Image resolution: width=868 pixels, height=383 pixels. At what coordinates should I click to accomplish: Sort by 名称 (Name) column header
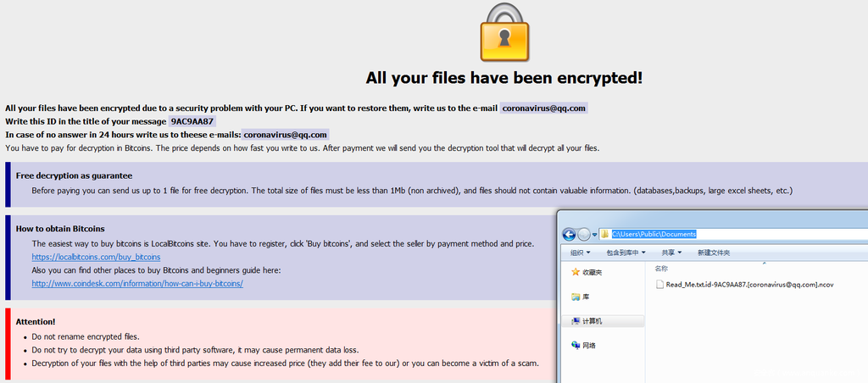[662, 268]
